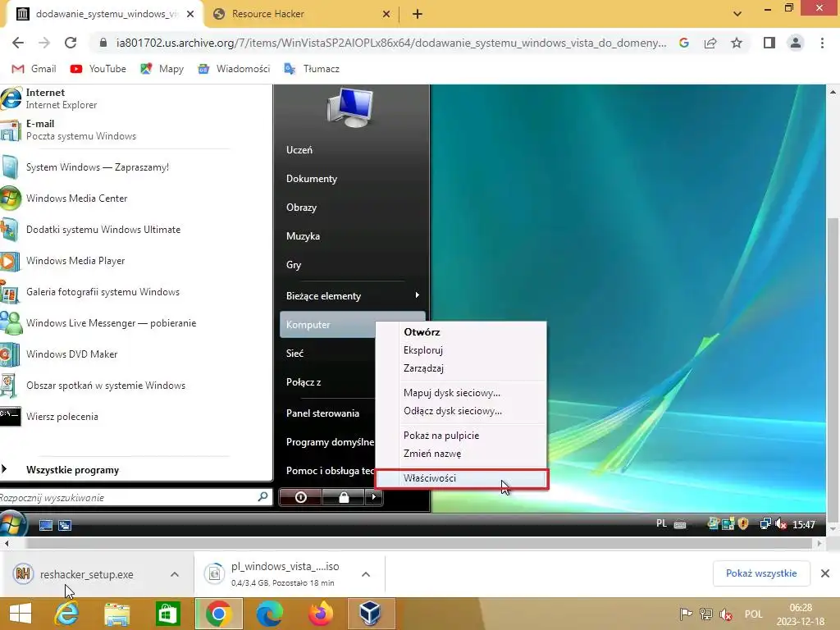
Task: Click Rozpocznij wyszukiwanie search field
Action: click(135, 497)
